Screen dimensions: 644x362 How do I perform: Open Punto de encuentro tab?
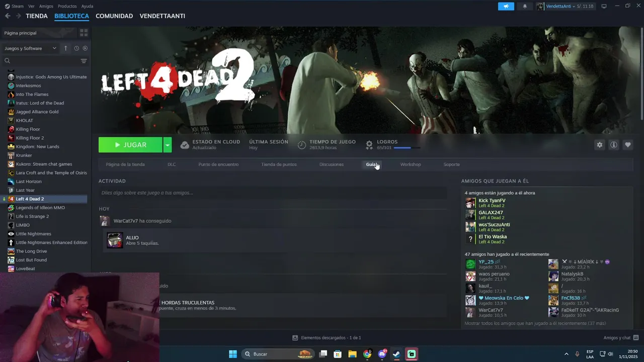218,164
